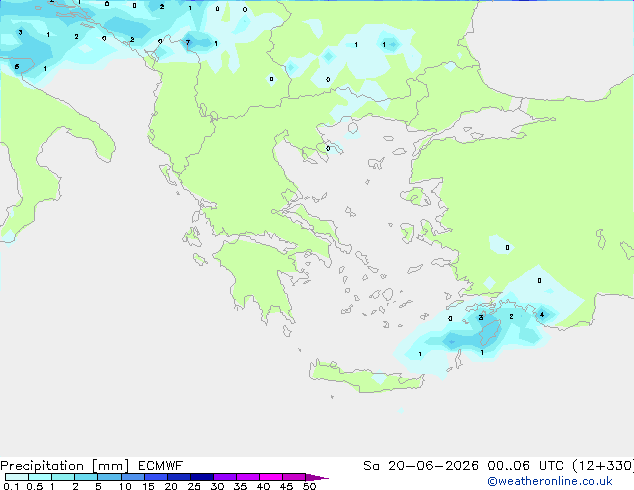Screen dimensions: 634x490
Task: Click the '25' legend scale label
Action: pos(194,486)
